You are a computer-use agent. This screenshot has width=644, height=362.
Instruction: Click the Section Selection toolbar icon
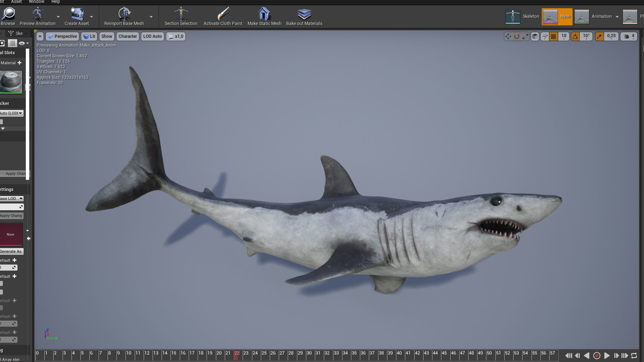(x=181, y=14)
